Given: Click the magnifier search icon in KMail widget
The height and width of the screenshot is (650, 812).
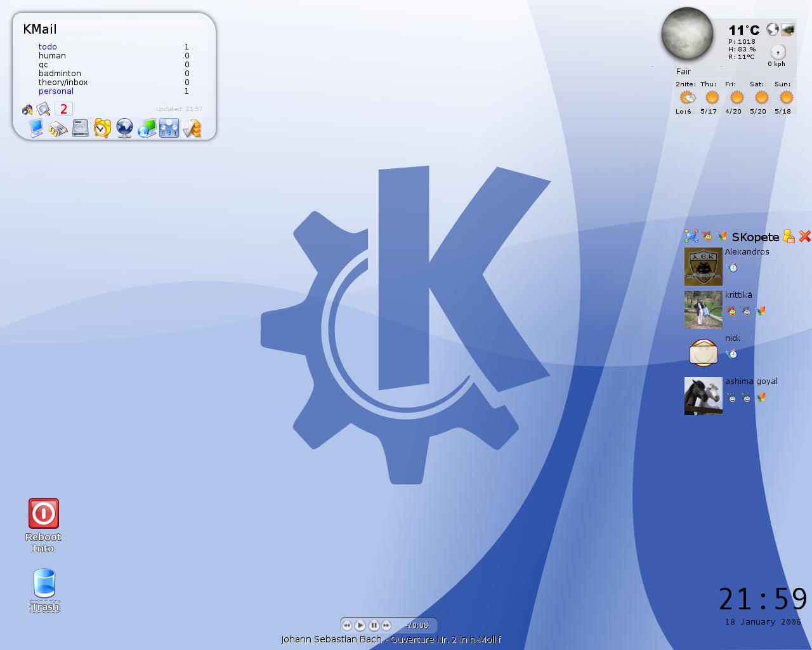Looking at the screenshot, I should point(44,109).
